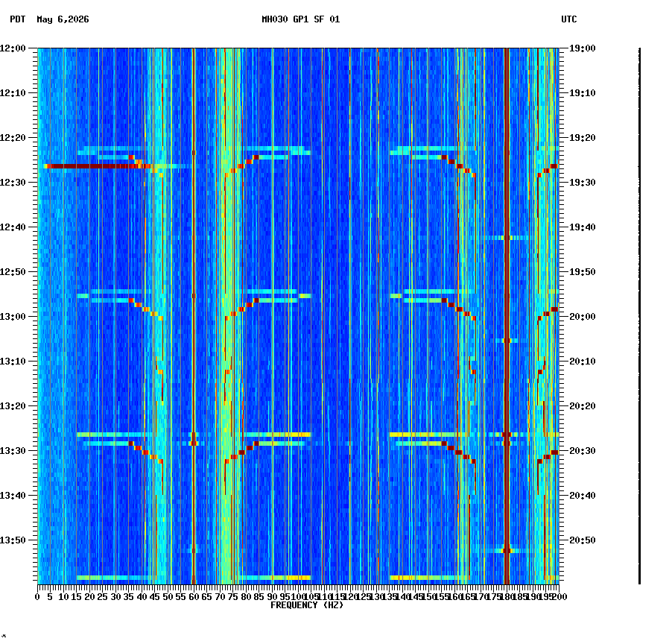This screenshot has height=644, width=672.
Task: Click the 19:20 UTC time label
Action: click(583, 138)
